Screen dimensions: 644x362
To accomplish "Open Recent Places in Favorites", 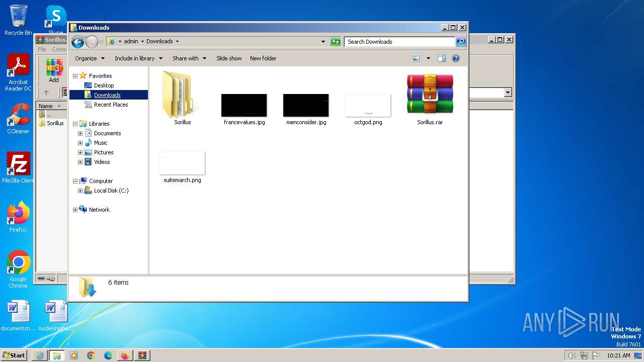I will (x=111, y=105).
